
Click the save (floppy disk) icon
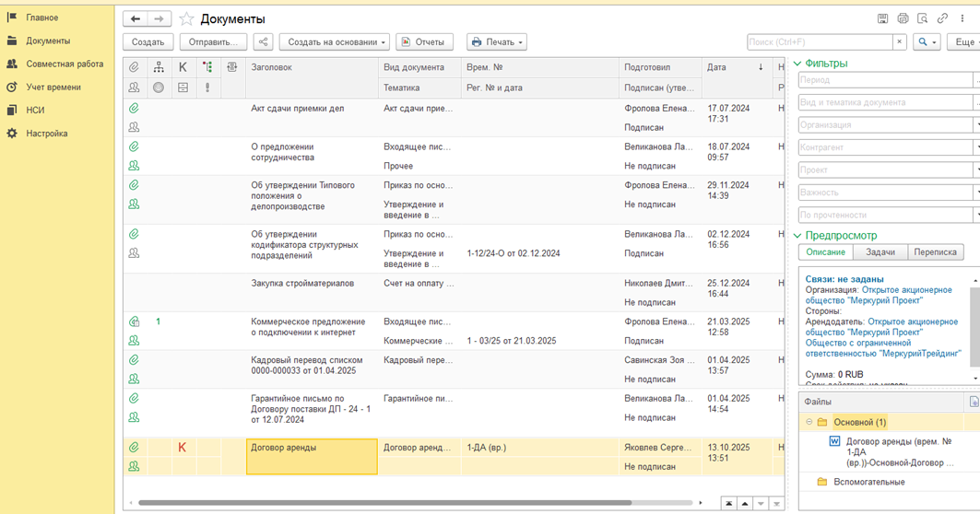click(x=882, y=18)
